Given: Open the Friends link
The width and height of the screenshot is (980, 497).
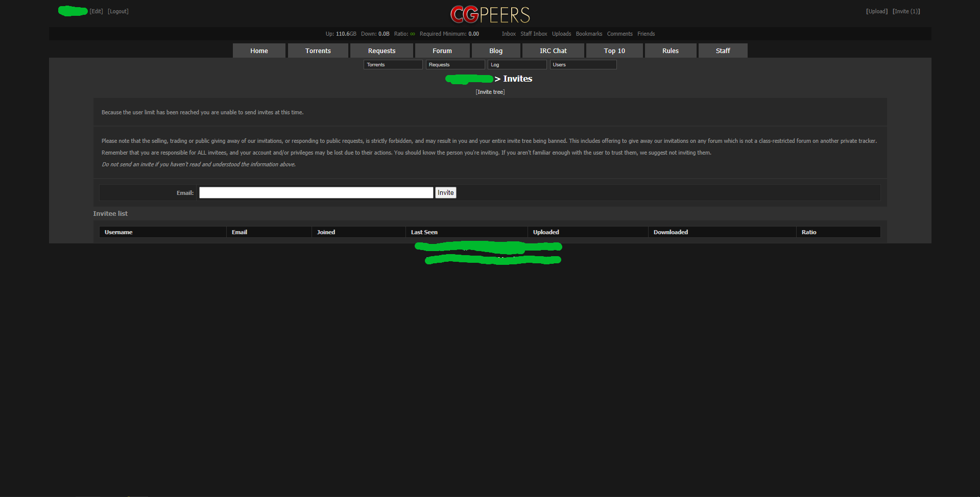Looking at the screenshot, I should pos(646,34).
